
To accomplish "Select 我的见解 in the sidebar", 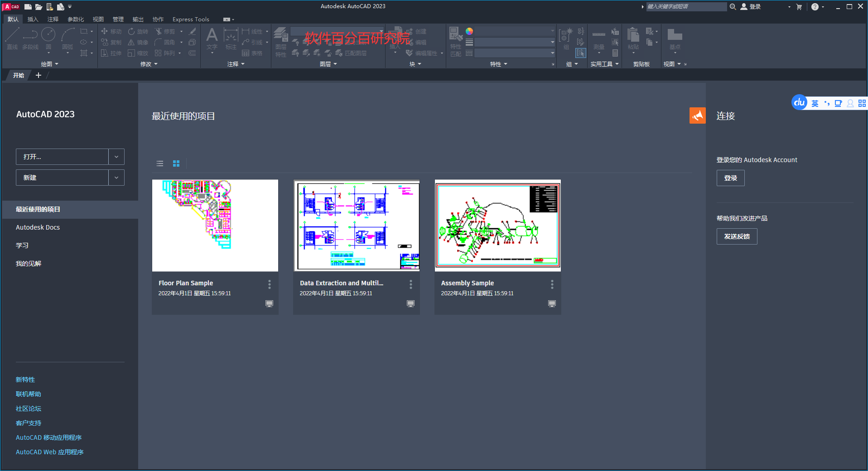I will coord(70,264).
